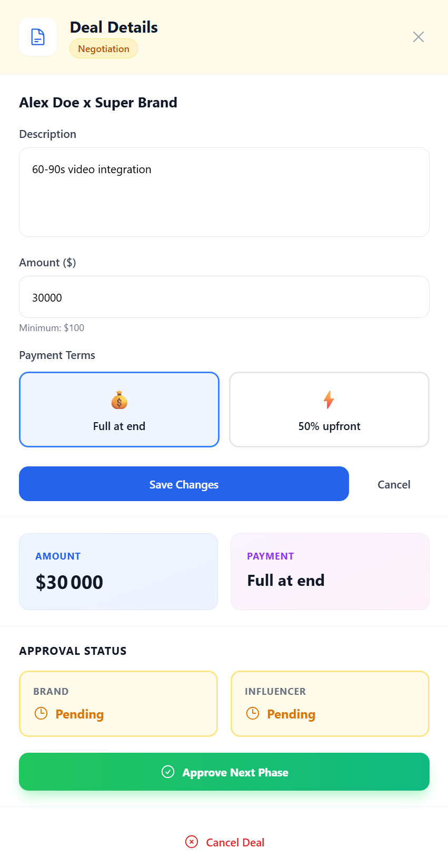Focus the Description text area

tap(224, 192)
